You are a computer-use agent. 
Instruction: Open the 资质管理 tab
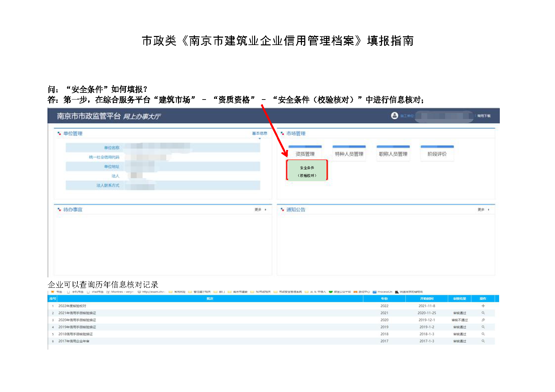[x=305, y=154]
